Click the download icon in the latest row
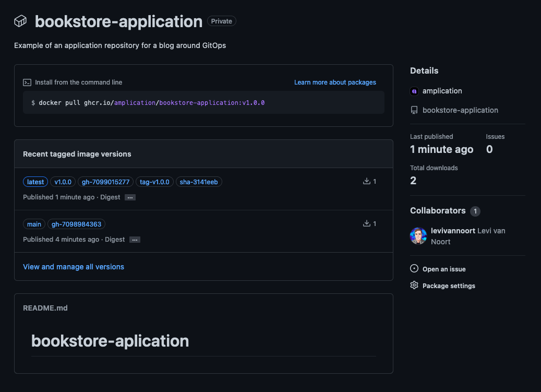This screenshot has height=392, width=541. [x=366, y=181]
